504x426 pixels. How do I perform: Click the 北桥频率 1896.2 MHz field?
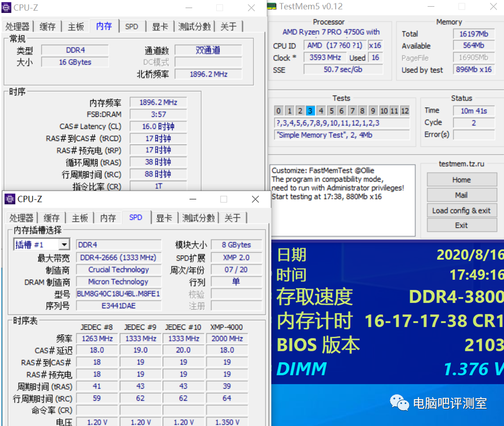(208, 74)
